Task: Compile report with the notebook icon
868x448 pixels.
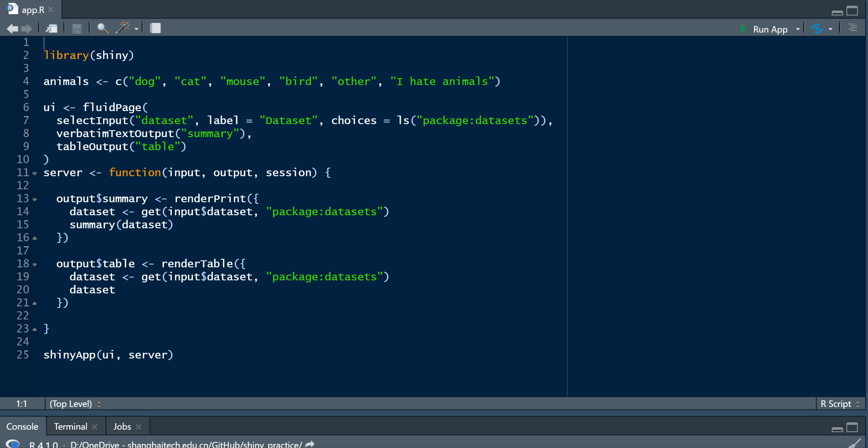Action: (155, 28)
